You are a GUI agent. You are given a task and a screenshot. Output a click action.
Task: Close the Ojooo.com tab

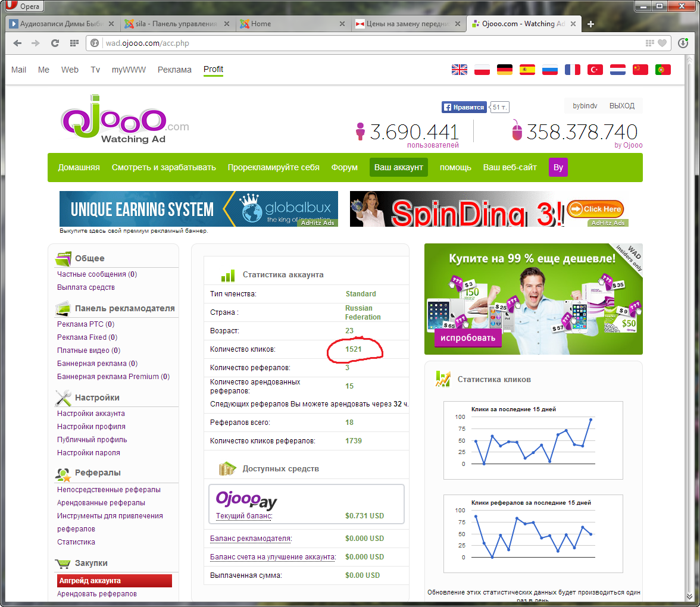[x=573, y=24]
